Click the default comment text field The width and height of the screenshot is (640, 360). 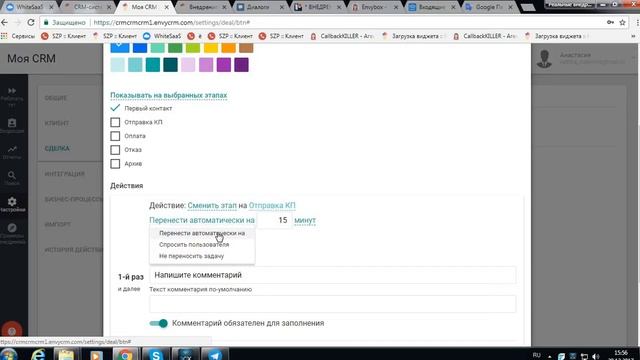pos(333,304)
